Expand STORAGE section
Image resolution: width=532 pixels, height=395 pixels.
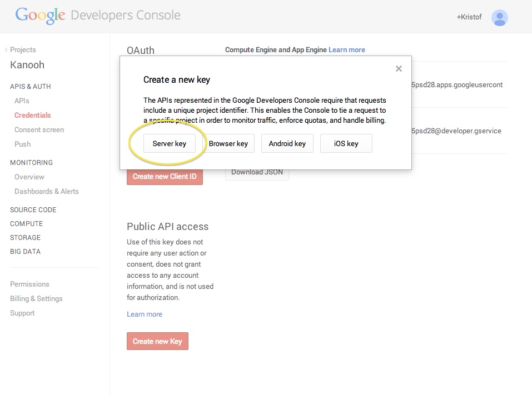26,238
